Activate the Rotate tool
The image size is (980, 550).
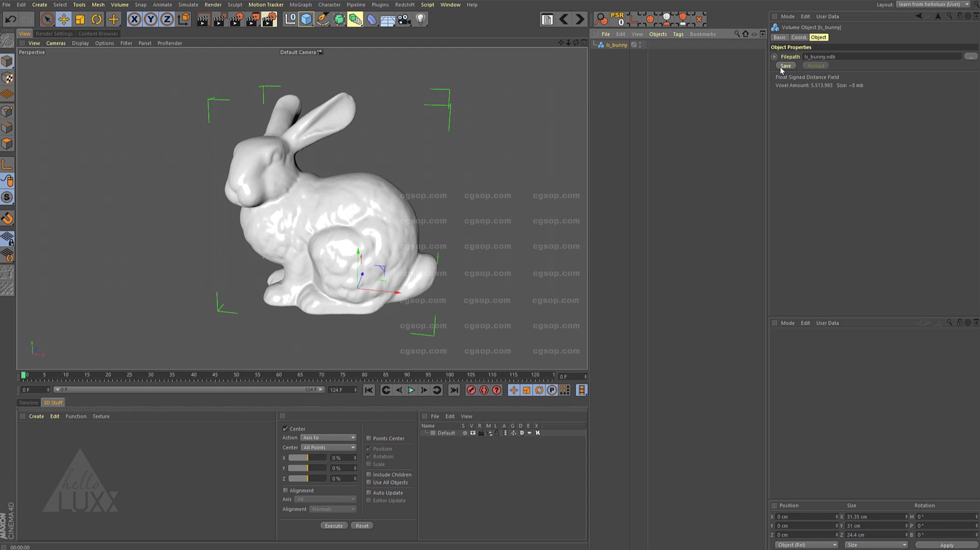[97, 19]
